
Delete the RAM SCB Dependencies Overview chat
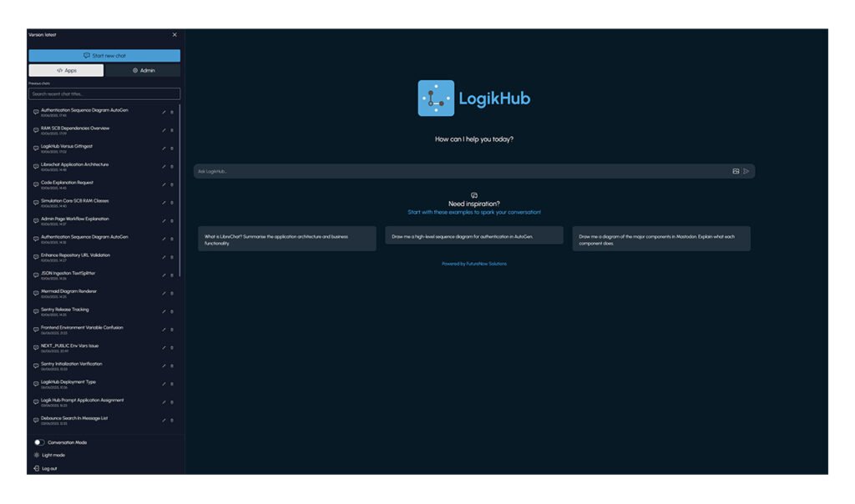pyautogui.click(x=172, y=130)
